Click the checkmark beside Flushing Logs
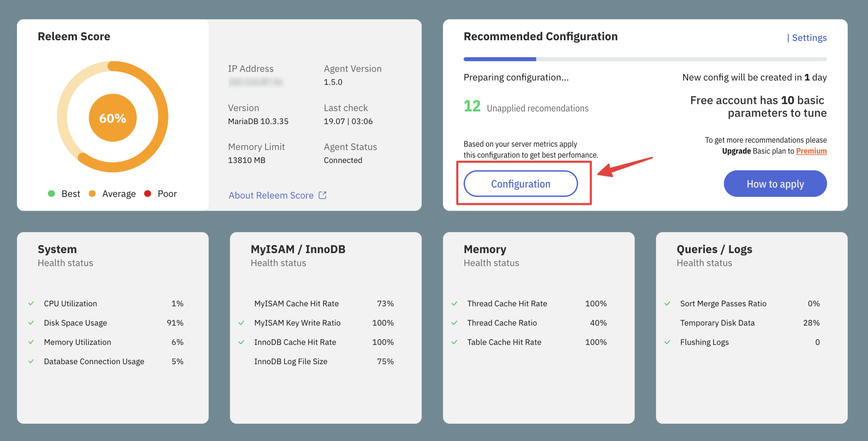 pyautogui.click(x=667, y=342)
